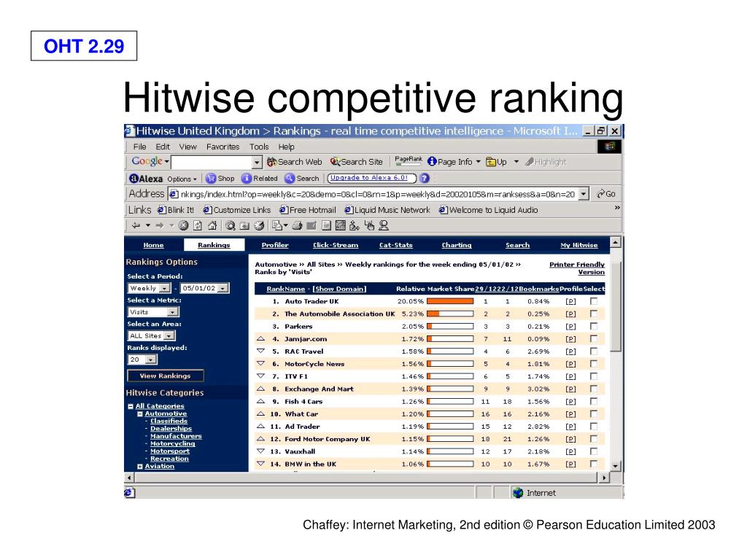
Task: Click the address bar URL field
Action: click(x=374, y=194)
